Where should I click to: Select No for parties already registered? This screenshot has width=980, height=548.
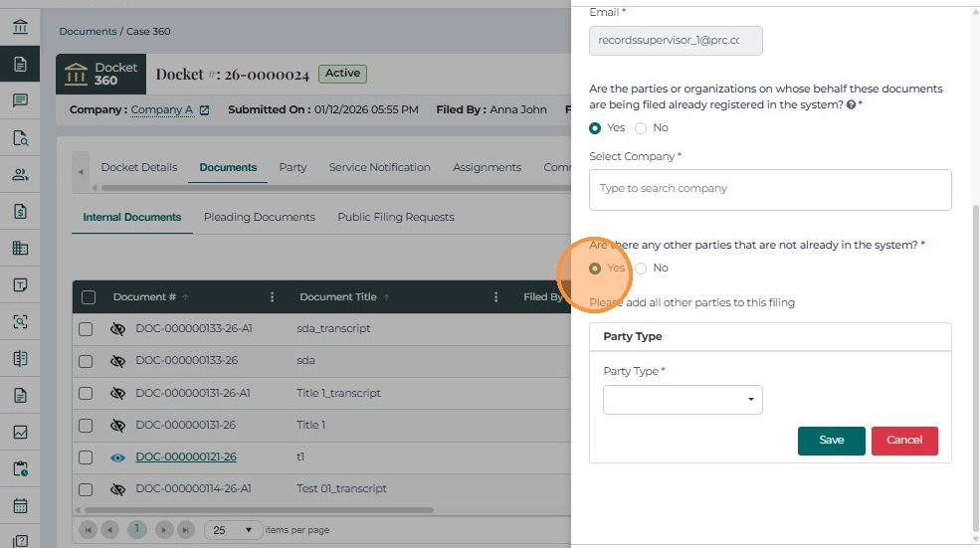(x=642, y=128)
